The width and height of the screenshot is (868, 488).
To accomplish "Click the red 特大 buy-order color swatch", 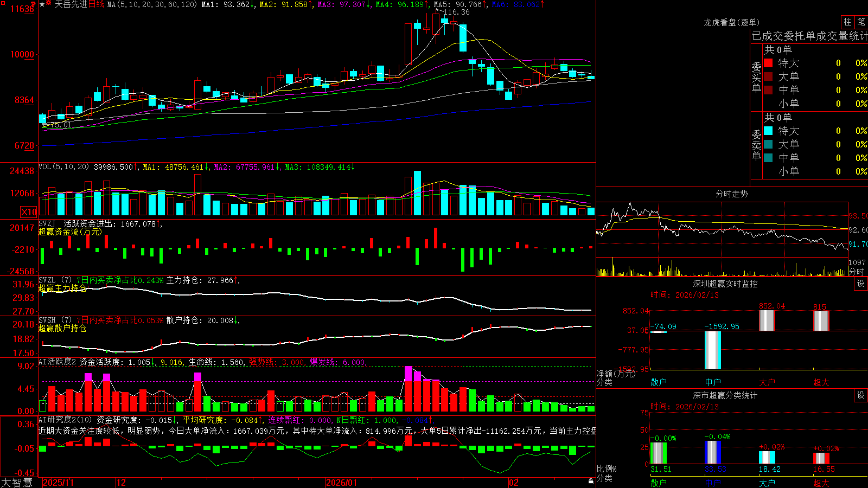I will pyautogui.click(x=768, y=63).
